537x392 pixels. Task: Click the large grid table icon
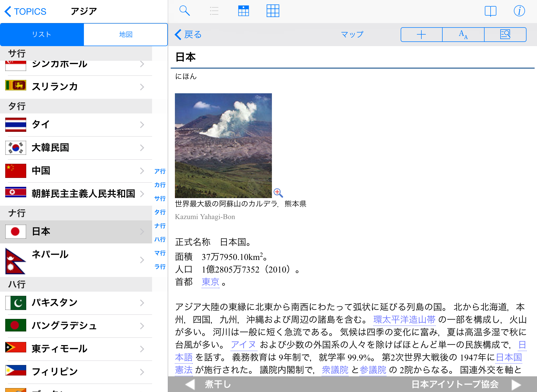(273, 11)
